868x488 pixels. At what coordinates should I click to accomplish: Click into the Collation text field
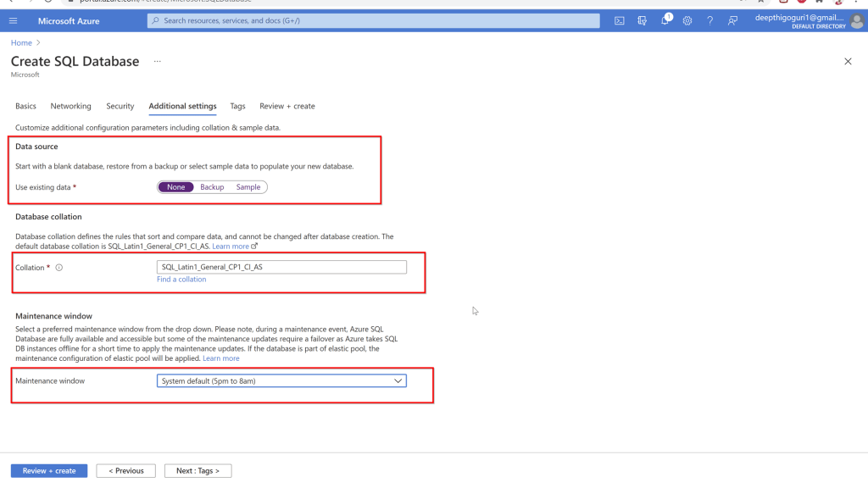click(281, 267)
